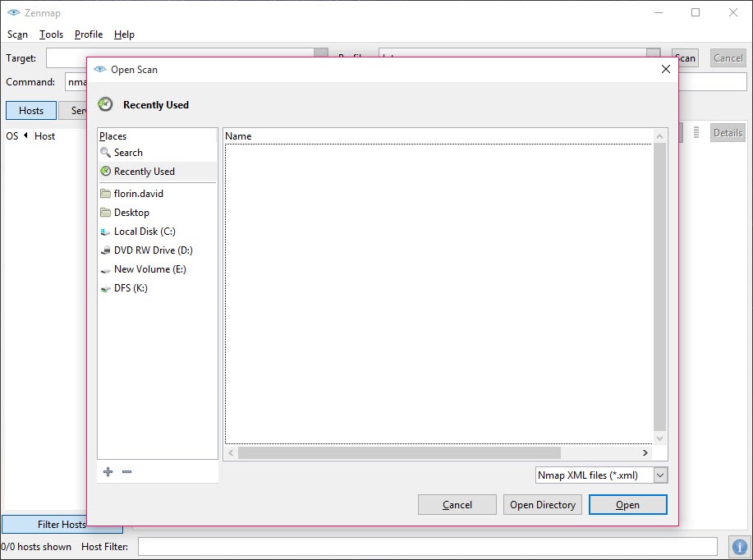Select DFS (K:) in Places
The height and width of the screenshot is (560, 753).
[x=158, y=288]
